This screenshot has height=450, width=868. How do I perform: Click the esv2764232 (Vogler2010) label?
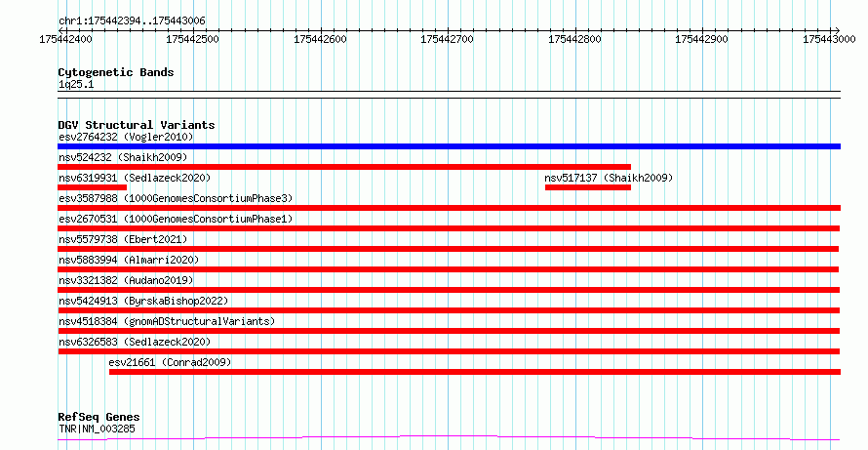[x=126, y=137]
